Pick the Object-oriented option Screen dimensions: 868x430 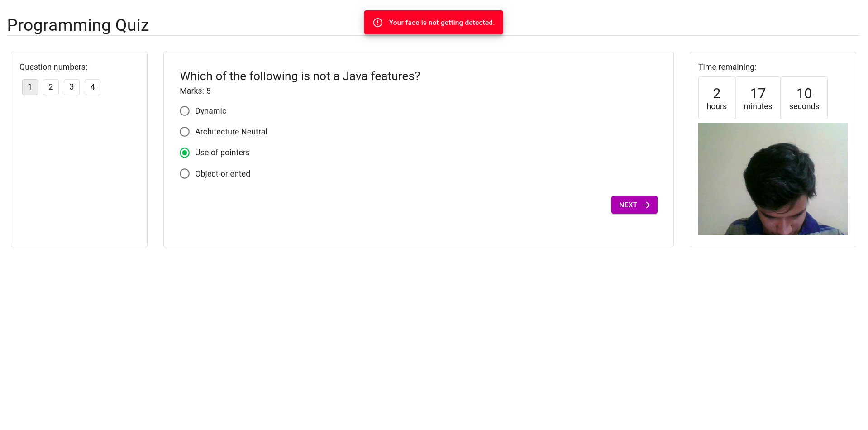(x=185, y=174)
